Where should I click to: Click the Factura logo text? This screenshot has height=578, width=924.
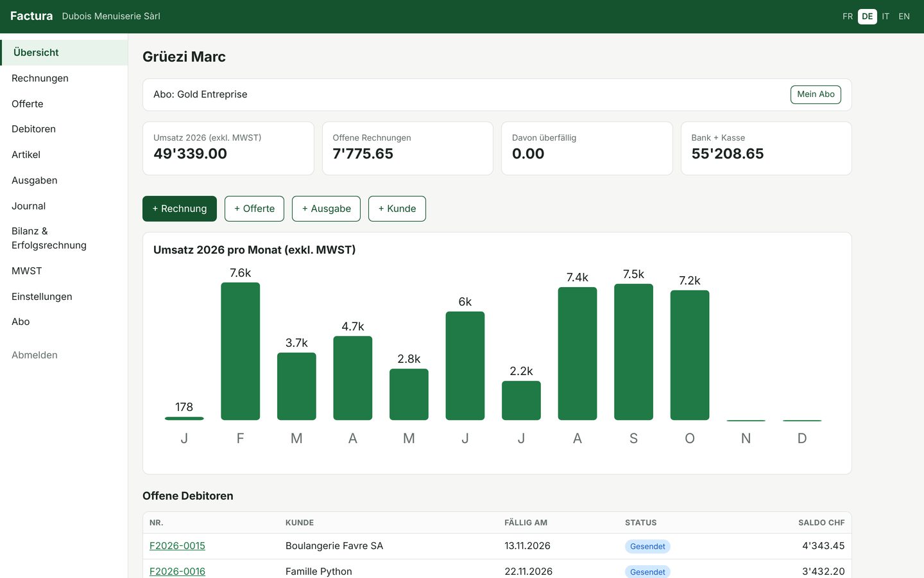click(x=31, y=16)
